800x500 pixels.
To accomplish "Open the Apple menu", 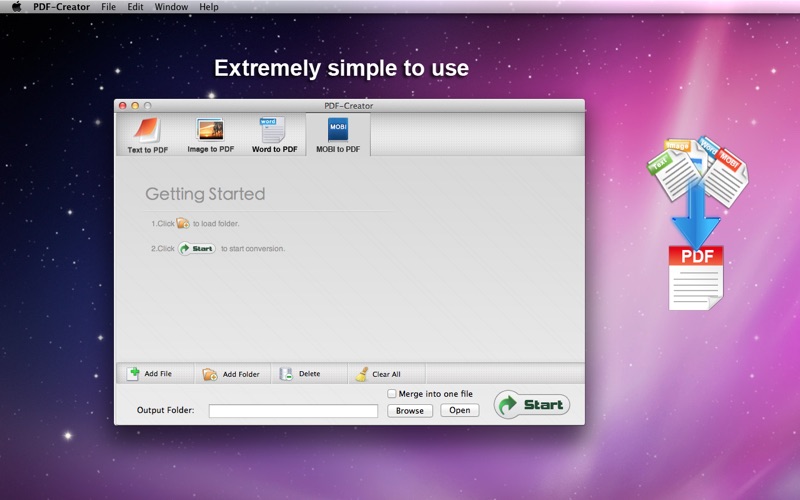I will [x=16, y=7].
